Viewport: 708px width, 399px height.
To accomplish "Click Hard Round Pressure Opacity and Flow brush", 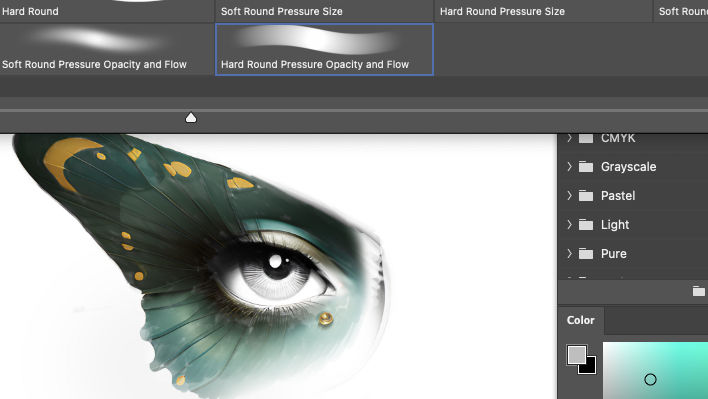I will coord(324,50).
